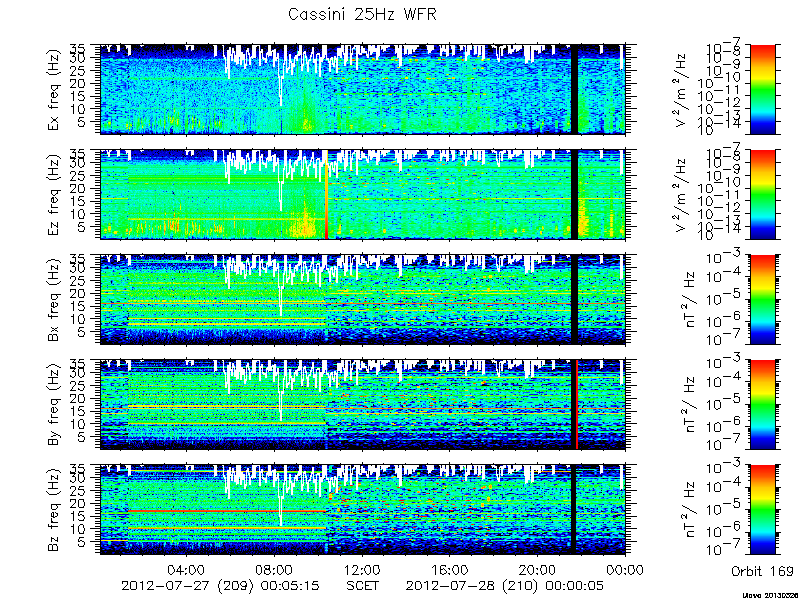Click the Bx spectrogram panel
The height and width of the screenshot is (600, 800).
tap(363, 299)
